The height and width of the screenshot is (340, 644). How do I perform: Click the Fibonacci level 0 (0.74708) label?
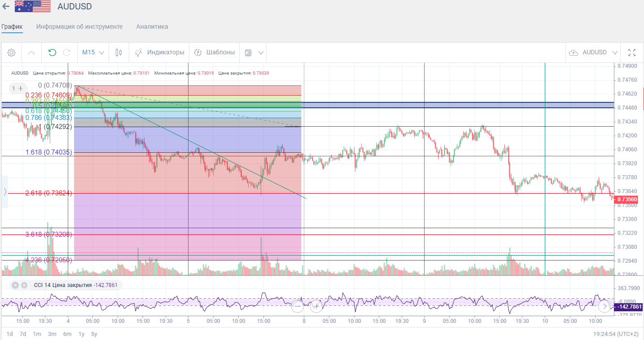click(x=55, y=85)
